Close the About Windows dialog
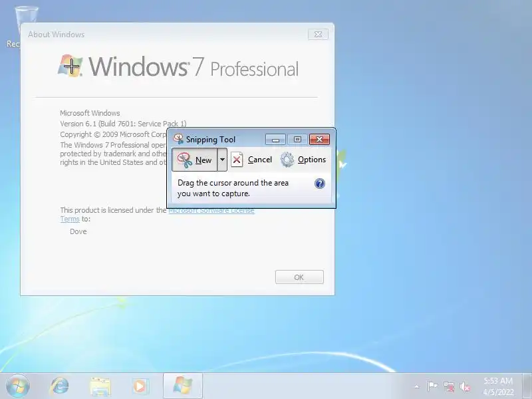The image size is (532, 399). click(x=318, y=35)
